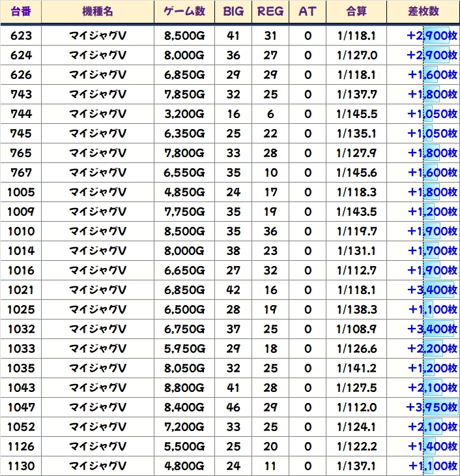Click the REG column header
Viewport: 460px width, 476px height.
tap(270, 12)
